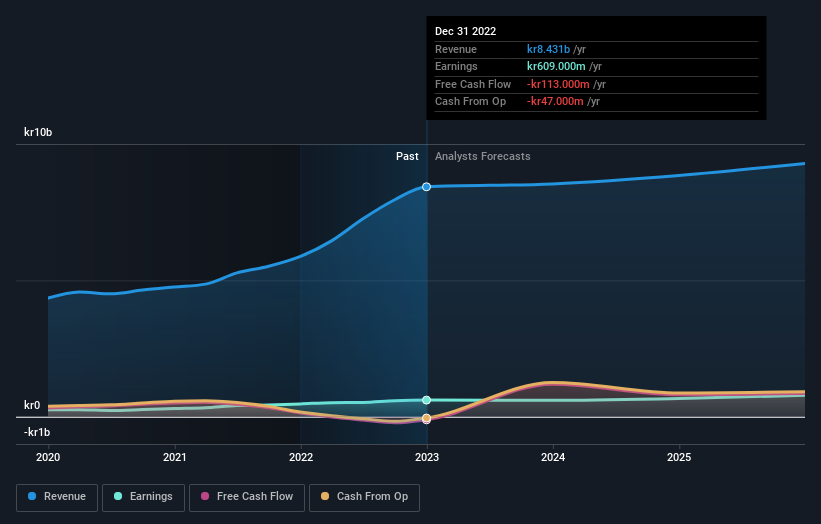Click the 2023 x-axis label

click(427, 457)
